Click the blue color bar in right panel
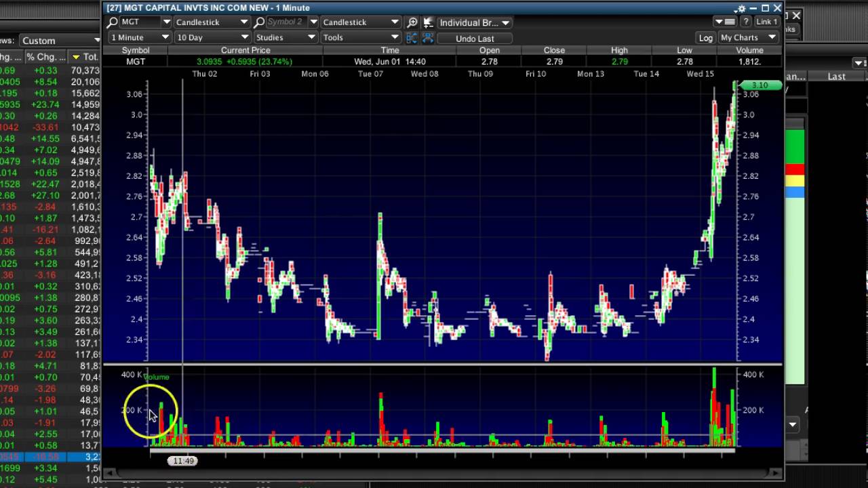This screenshot has width=868, height=488. [x=795, y=192]
